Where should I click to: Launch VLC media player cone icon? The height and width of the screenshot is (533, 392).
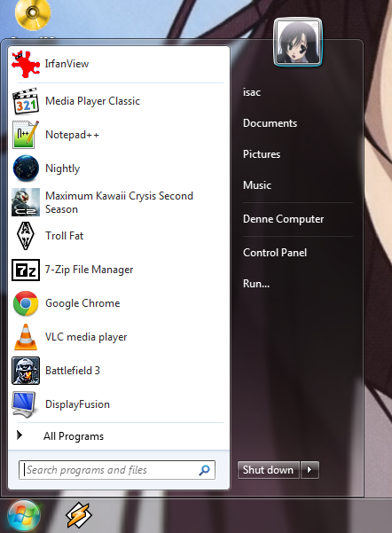[26, 337]
